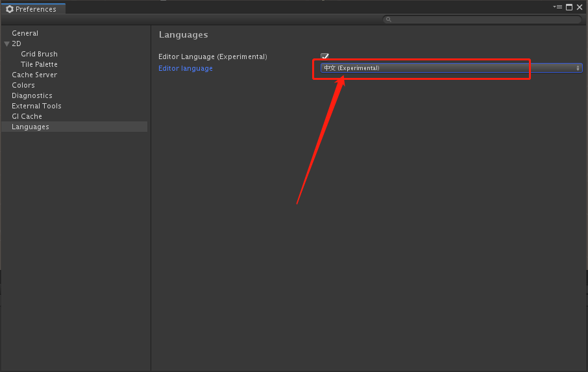
Task: Select the 2D preferences category
Action: point(16,43)
